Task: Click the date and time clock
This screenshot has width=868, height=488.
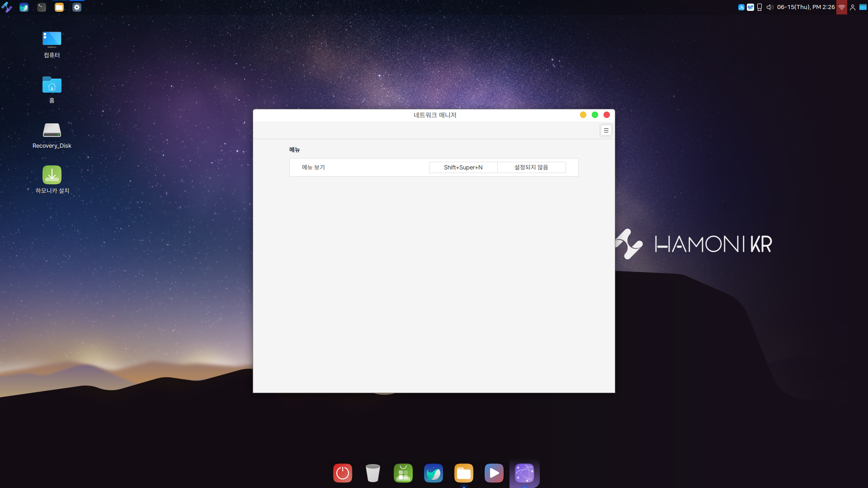Action: (806, 7)
